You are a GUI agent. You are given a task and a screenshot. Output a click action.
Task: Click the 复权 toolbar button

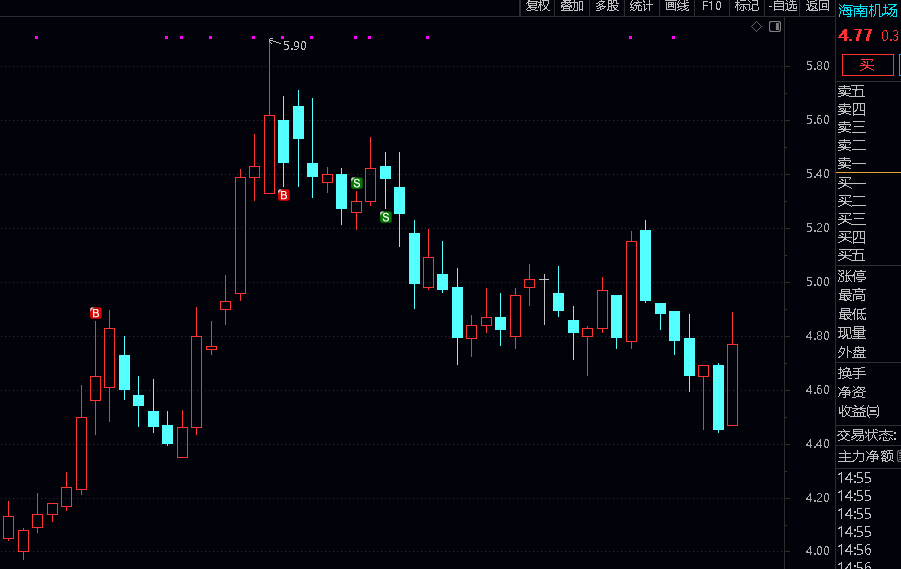[x=537, y=6]
